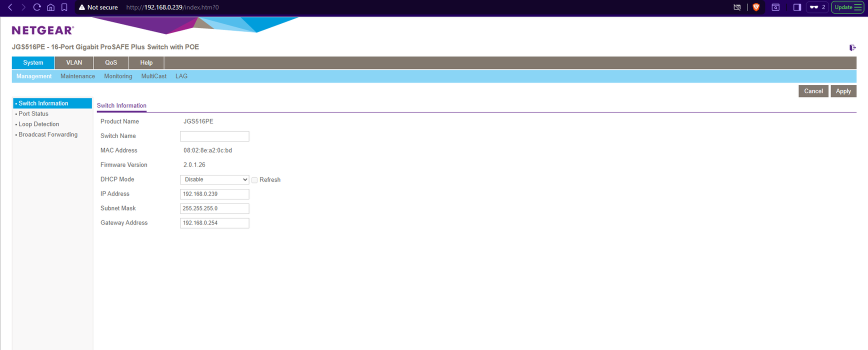Select the Management submenu
Screen dimensions: 868x350
tap(34, 76)
